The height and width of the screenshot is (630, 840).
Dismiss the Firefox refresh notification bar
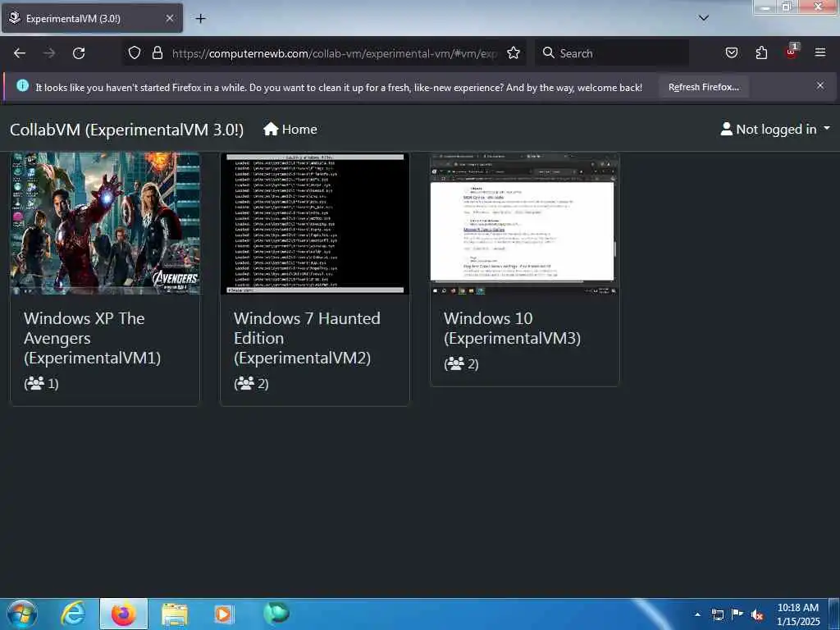click(x=820, y=85)
